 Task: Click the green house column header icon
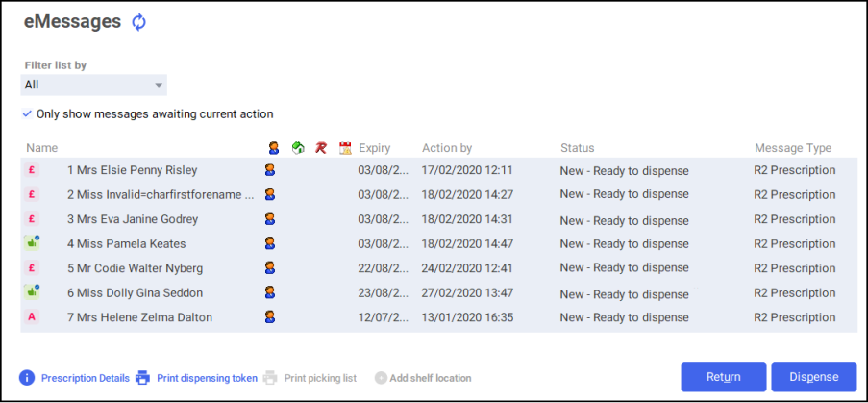[x=298, y=148]
